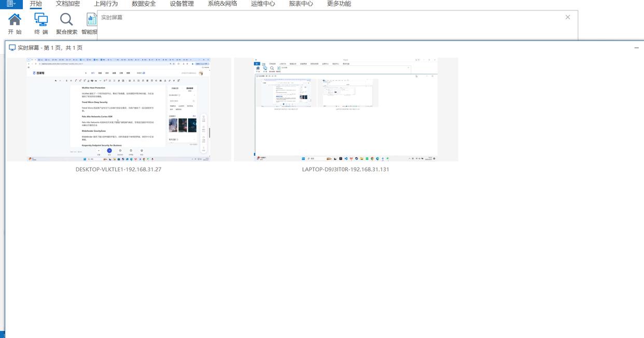Open the 文档加密 tab

(x=68, y=4)
